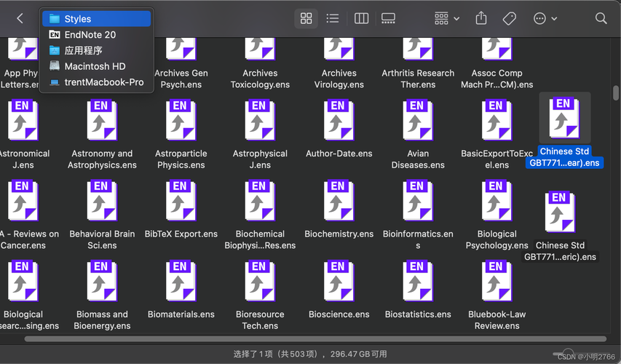
Task: Select Chinese Std GBT771...eric).ens file
Action: (x=560, y=226)
